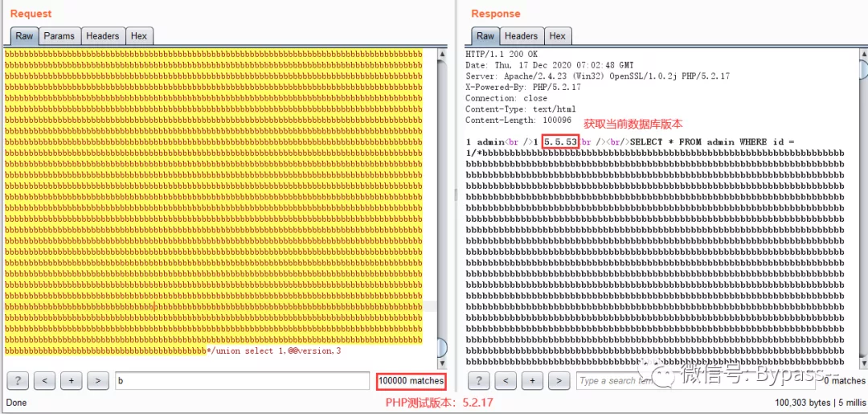Open the Request Params tab

59,36
